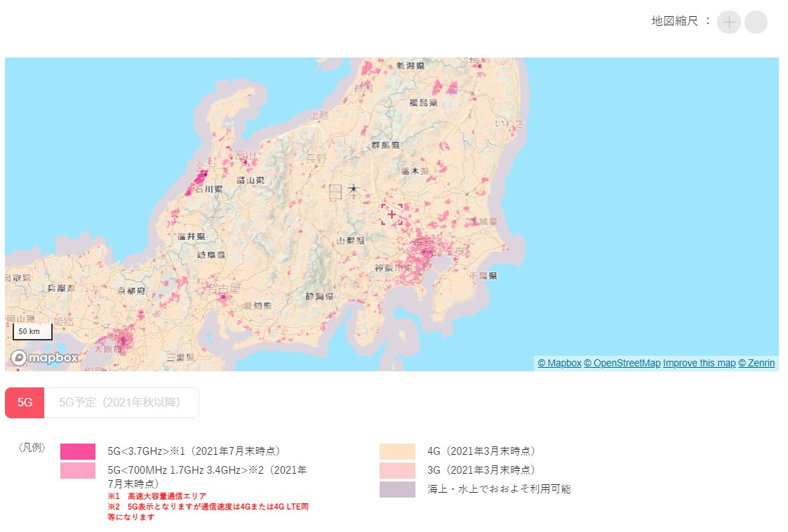Click the 海上・水上 gray legend swatch
Screen dimensions: 788x532
[396, 488]
